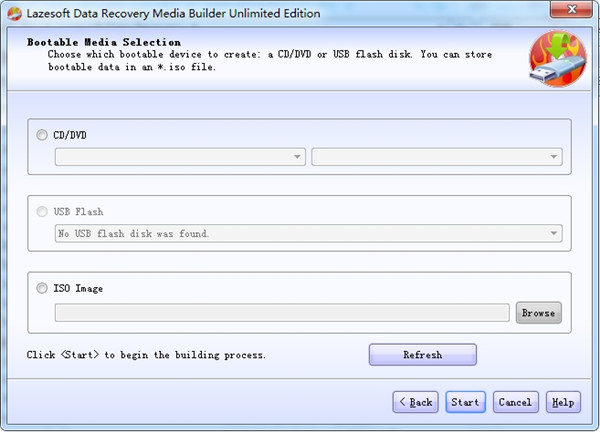Open the Help button

[563, 402]
